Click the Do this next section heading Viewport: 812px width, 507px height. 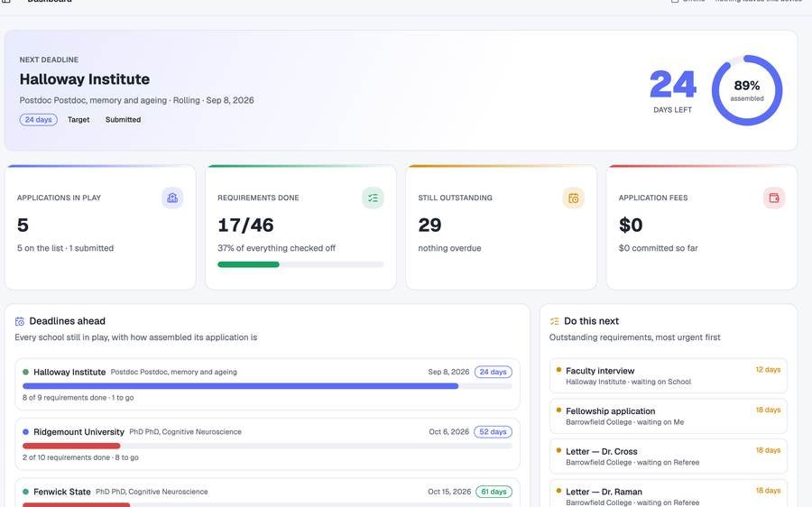click(591, 321)
